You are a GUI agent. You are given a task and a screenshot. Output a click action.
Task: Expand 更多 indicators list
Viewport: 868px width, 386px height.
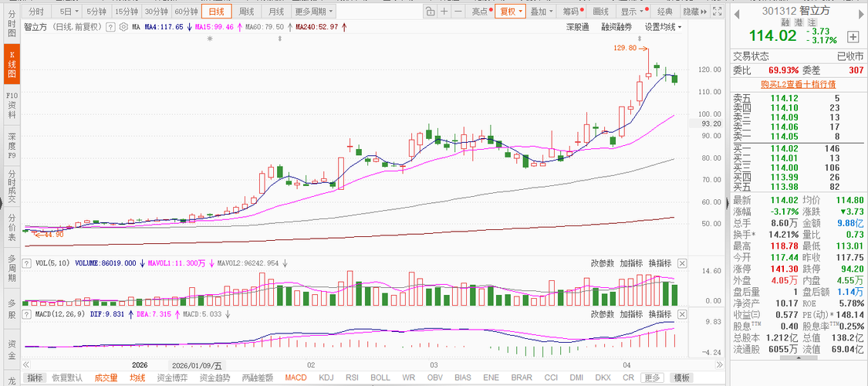[652, 378]
